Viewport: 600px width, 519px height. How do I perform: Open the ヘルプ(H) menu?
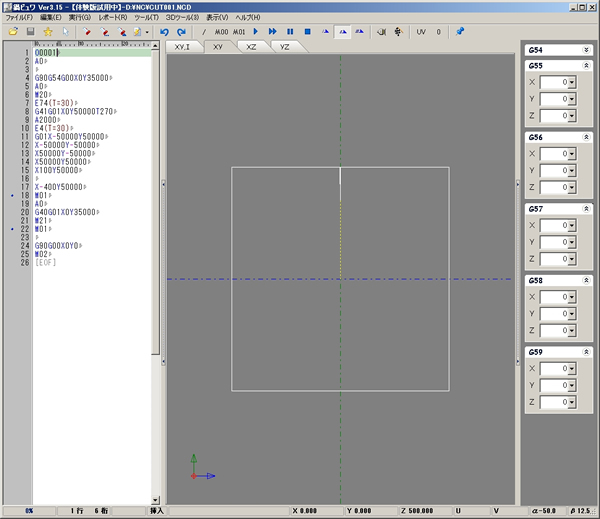tap(248, 17)
